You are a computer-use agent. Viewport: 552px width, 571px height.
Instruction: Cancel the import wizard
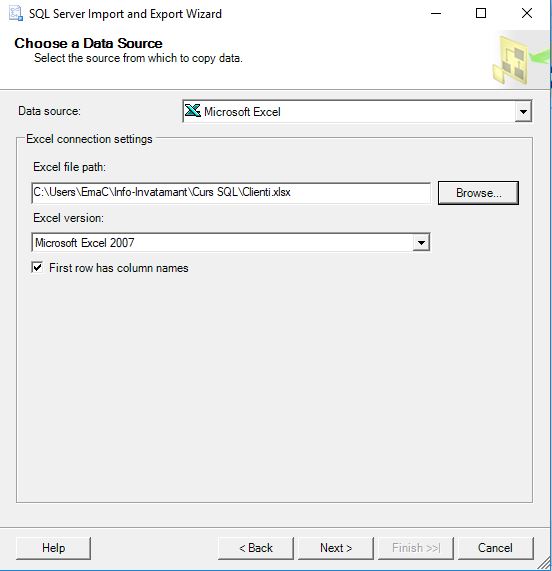tap(495, 548)
